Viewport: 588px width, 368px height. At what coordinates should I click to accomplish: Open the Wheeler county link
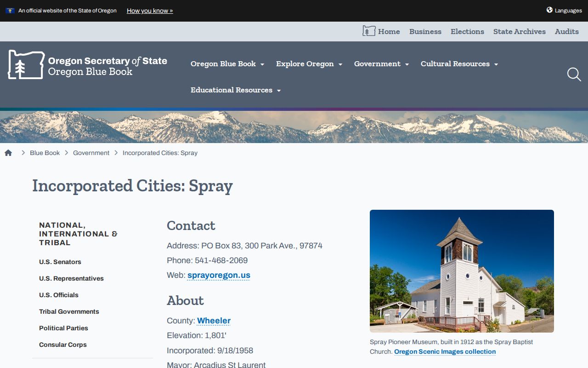coord(214,321)
